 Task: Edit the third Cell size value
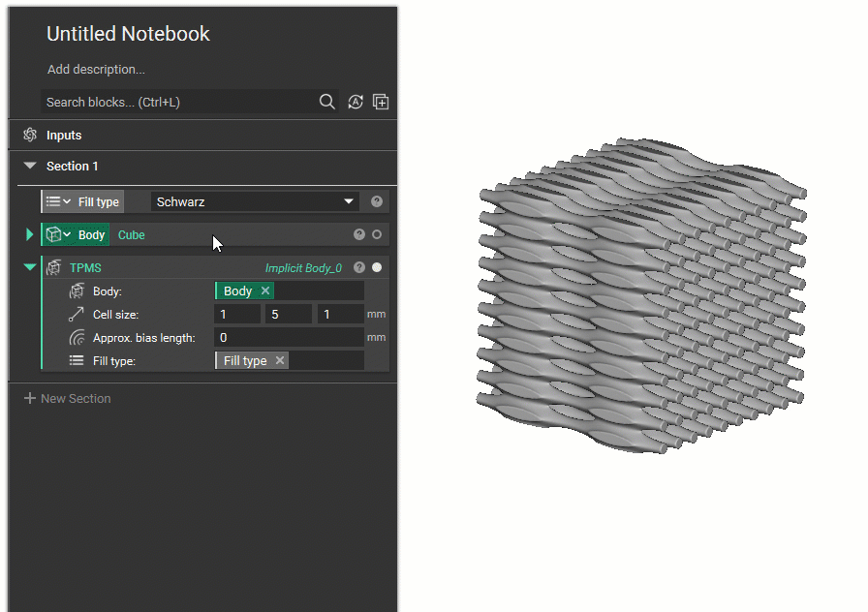[x=340, y=315]
